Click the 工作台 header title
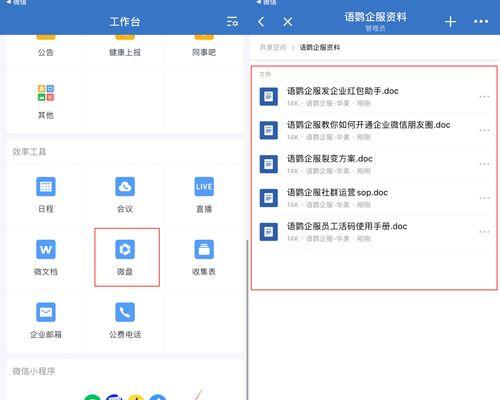The height and width of the screenshot is (400, 500). [x=125, y=22]
